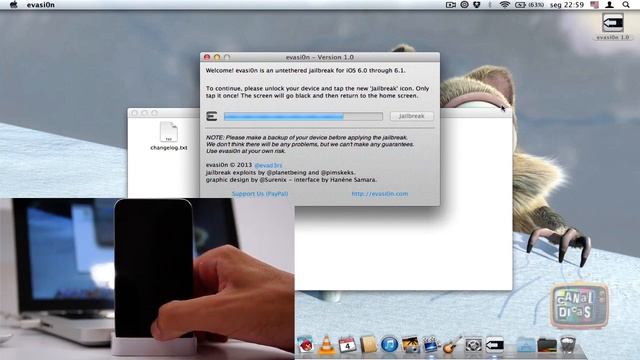Click the backup NOTE warning text

click(310, 144)
